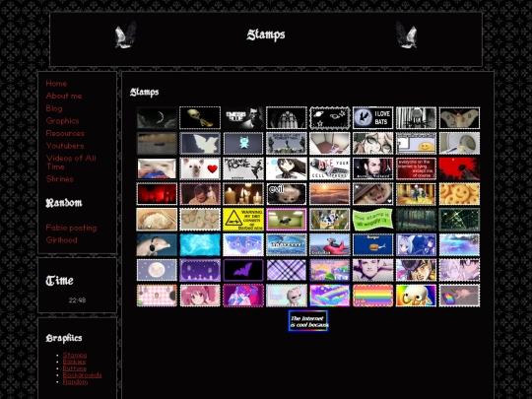This screenshot has width=532, height=399.
Task: Click the purple bat stamp
Action: (x=243, y=270)
